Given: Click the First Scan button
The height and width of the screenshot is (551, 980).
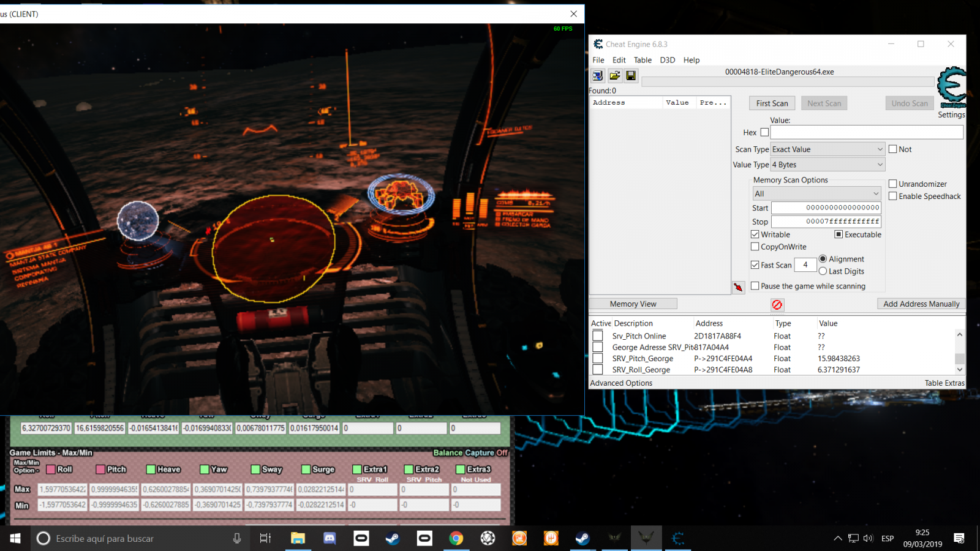Looking at the screenshot, I should pyautogui.click(x=772, y=103).
